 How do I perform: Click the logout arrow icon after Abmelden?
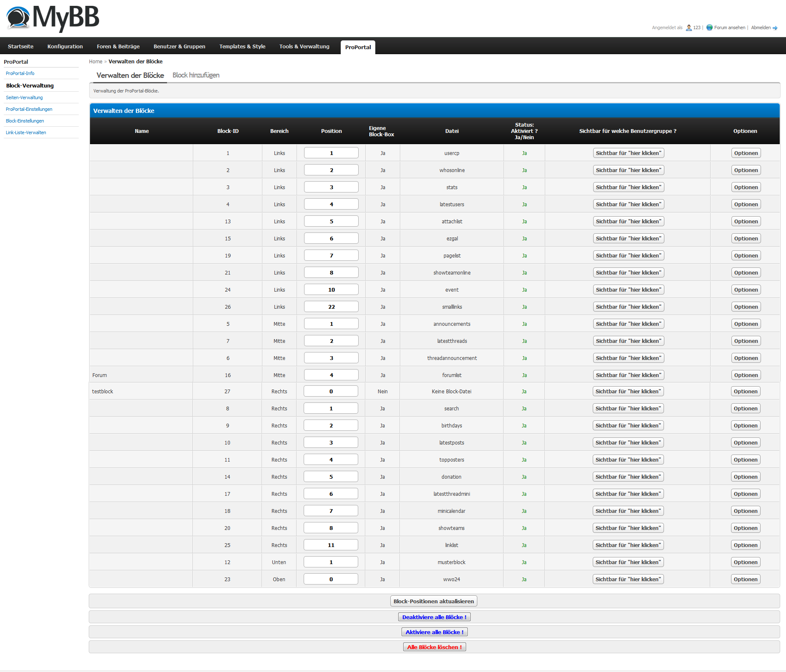[x=775, y=28]
